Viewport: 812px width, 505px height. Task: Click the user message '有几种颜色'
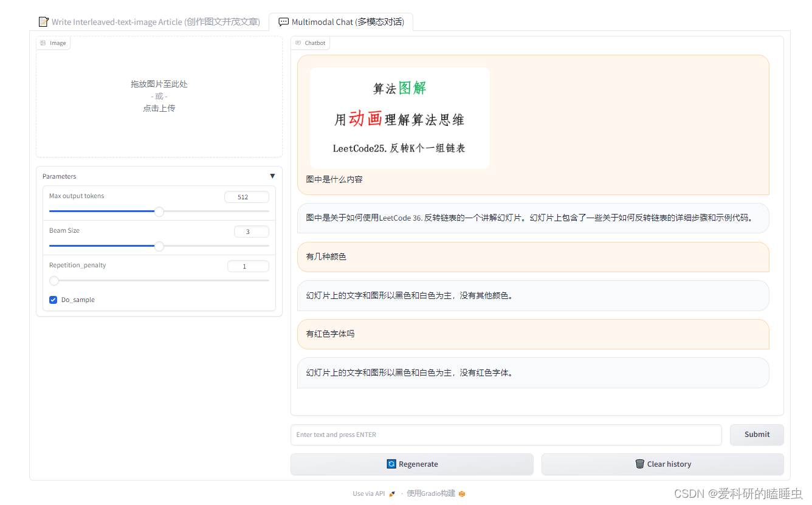[533, 257]
